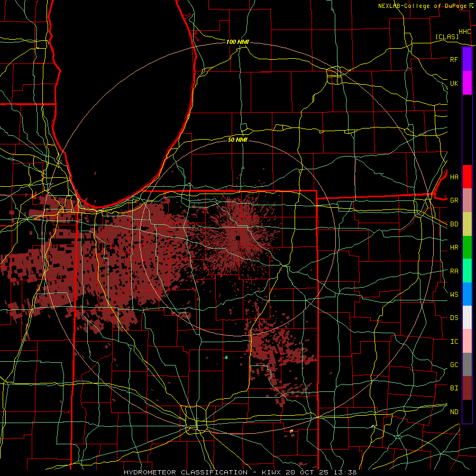Click the ND legend label

click(x=454, y=412)
